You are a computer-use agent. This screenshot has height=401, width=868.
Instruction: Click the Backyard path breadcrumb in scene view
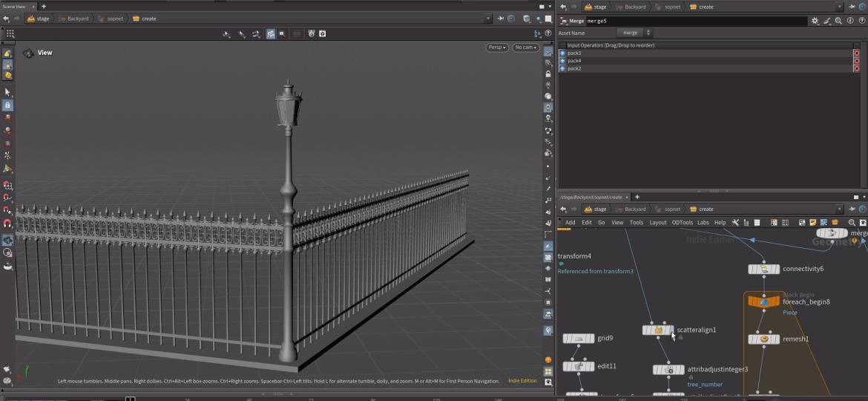(x=77, y=19)
